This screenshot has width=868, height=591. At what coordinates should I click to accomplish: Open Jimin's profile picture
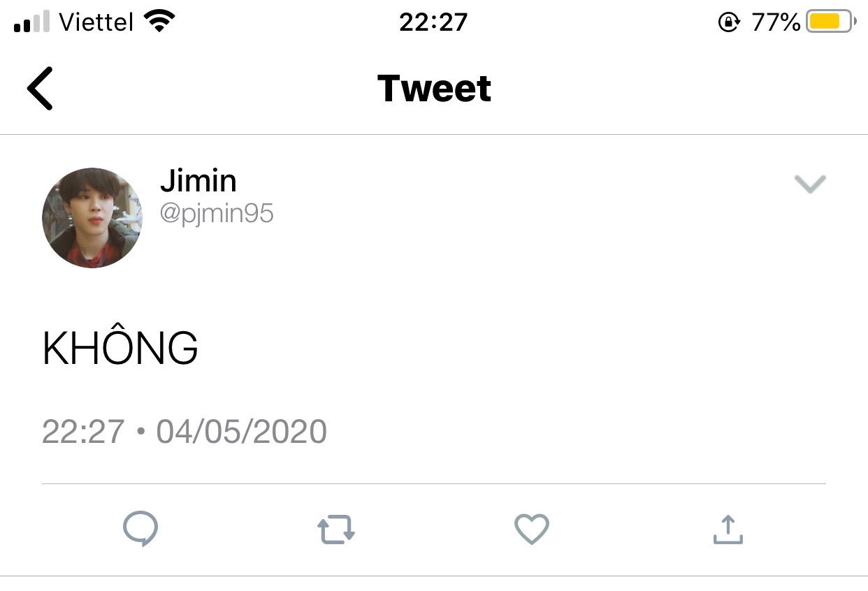[92, 218]
